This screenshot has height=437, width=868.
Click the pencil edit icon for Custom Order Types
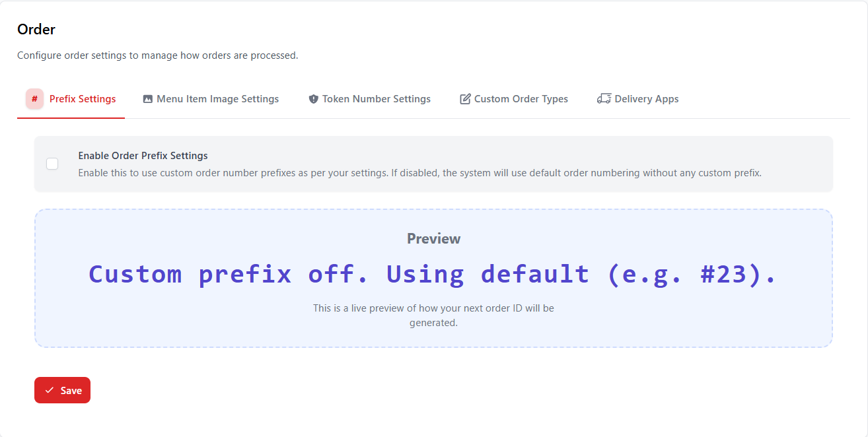(x=465, y=99)
